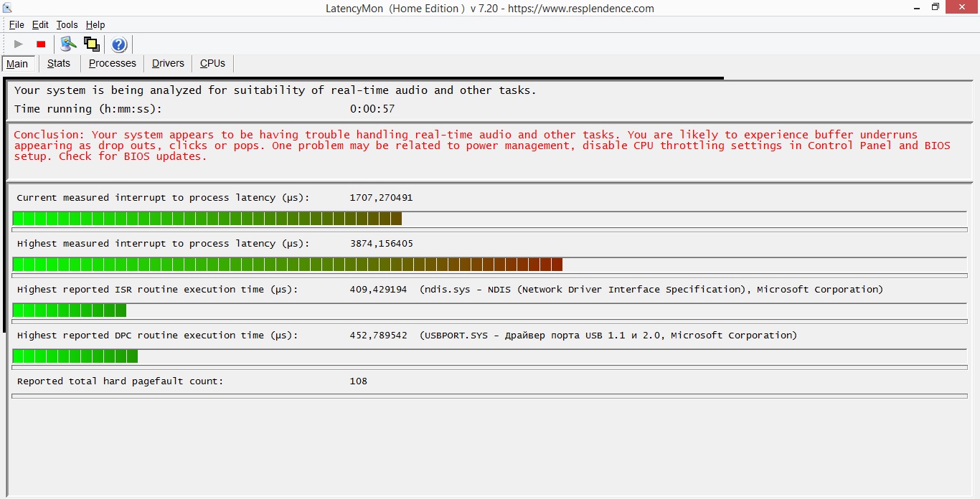Click the red Conclusion warning text
The height and width of the screenshot is (499, 980).
point(482,146)
